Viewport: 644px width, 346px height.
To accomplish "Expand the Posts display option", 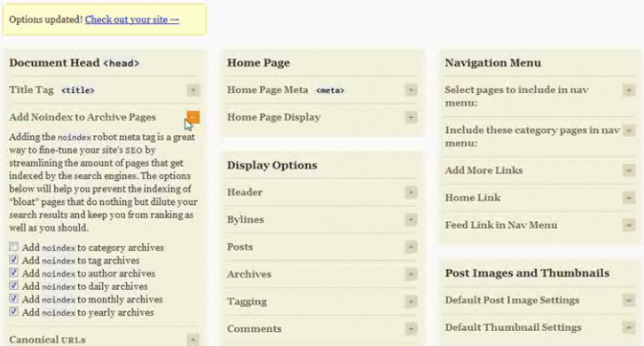I will pos(411,247).
